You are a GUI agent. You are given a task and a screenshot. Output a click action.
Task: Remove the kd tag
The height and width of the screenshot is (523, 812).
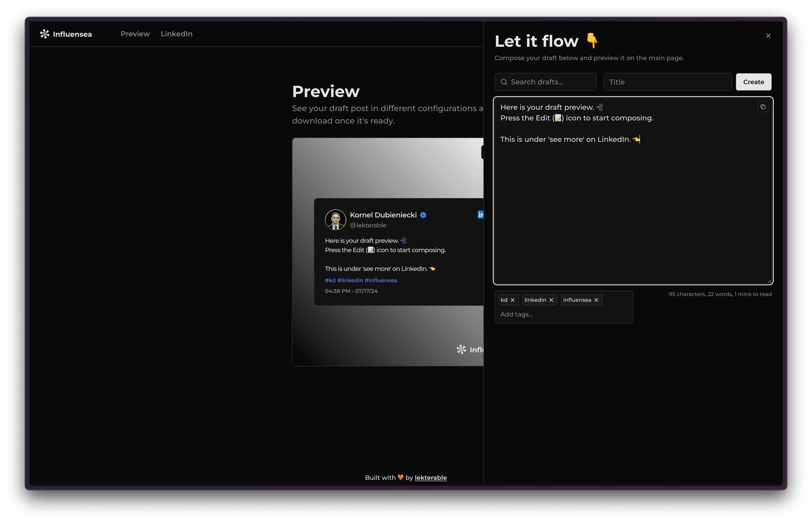(x=513, y=300)
